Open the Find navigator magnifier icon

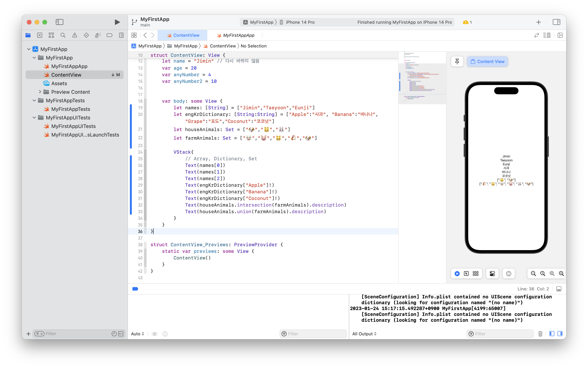click(63, 35)
